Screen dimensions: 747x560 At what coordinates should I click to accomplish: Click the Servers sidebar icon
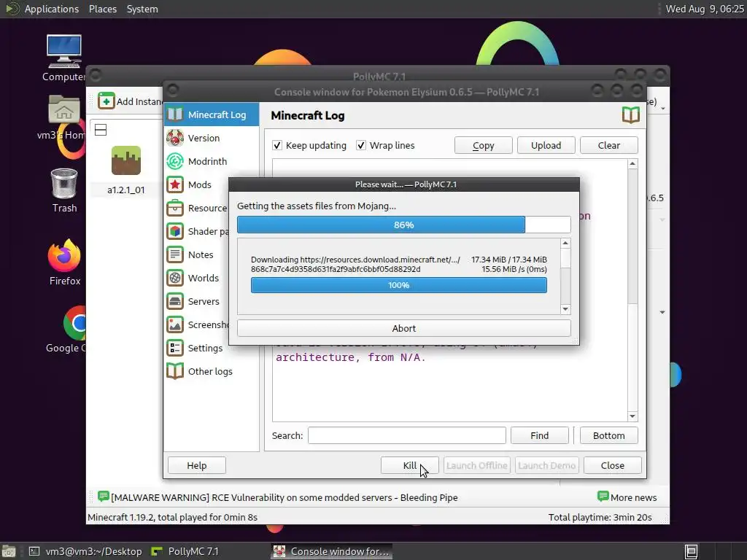(x=175, y=301)
